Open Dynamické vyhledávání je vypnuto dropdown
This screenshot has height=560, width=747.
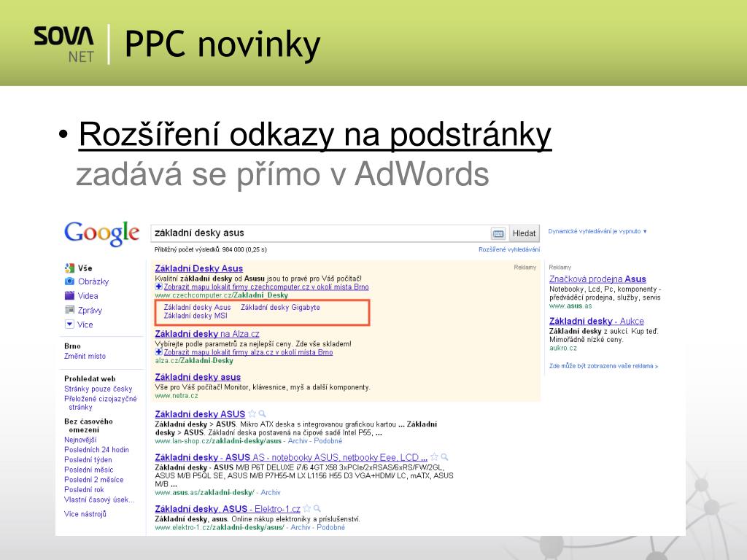[597, 231]
